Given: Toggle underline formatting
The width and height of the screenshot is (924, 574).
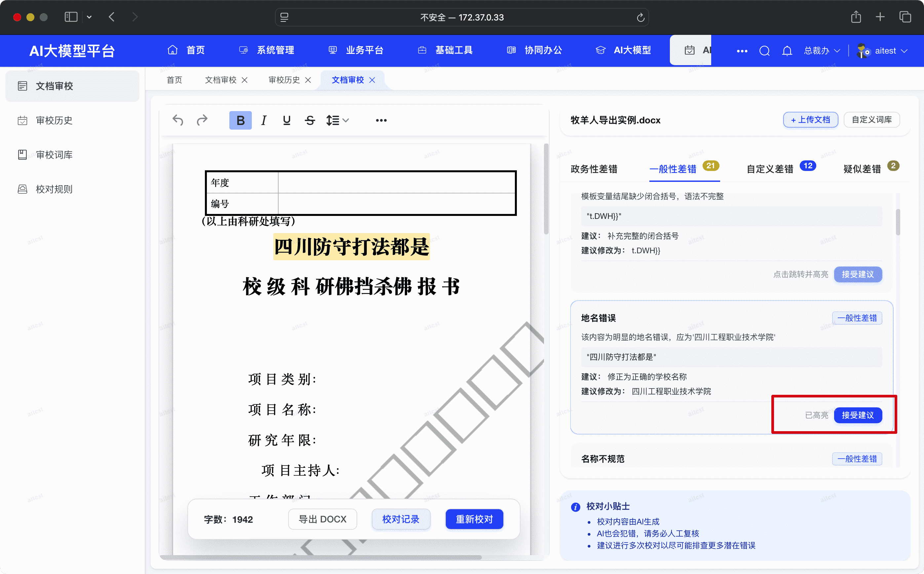Looking at the screenshot, I should (x=287, y=120).
